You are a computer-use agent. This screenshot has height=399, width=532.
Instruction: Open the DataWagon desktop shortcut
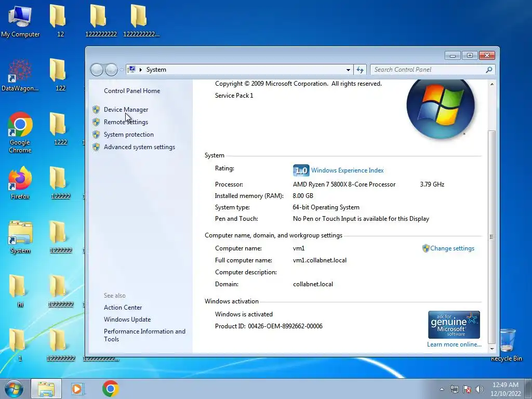[20, 75]
